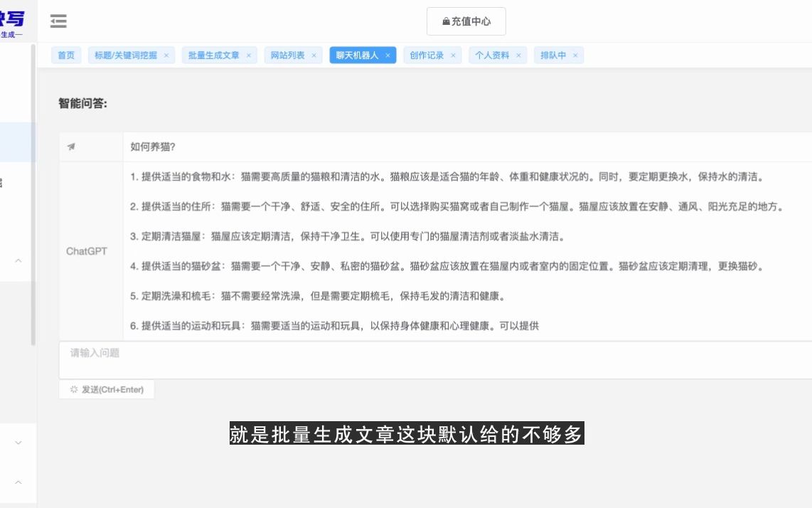Click the lock icon inside the 充值中心 button
Viewport: 812px width, 508px height.
point(444,21)
